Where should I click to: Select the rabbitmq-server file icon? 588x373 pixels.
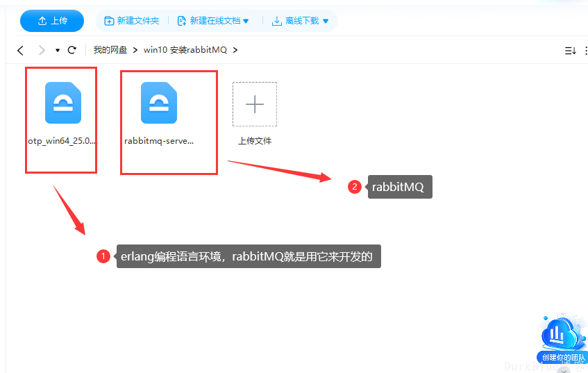pyautogui.click(x=159, y=102)
